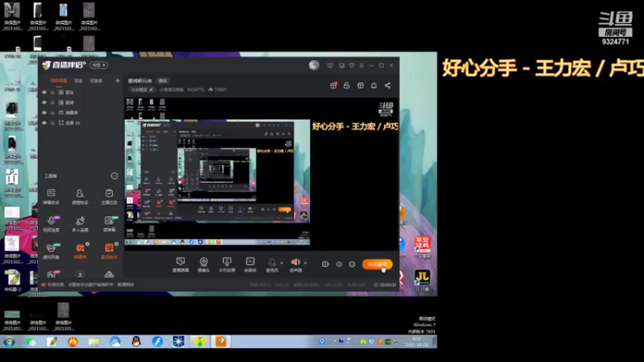Screen dimensions: 644x362
Task: Open Windows Start menu
Action: [9, 341]
